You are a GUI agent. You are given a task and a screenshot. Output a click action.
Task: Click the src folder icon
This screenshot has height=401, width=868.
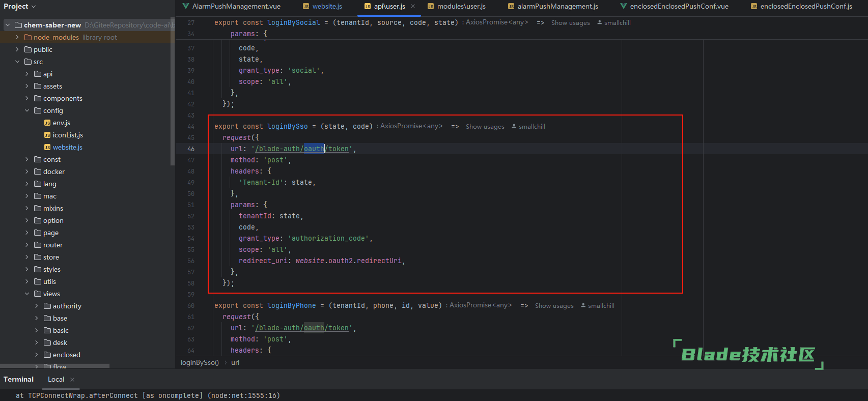pyautogui.click(x=28, y=62)
